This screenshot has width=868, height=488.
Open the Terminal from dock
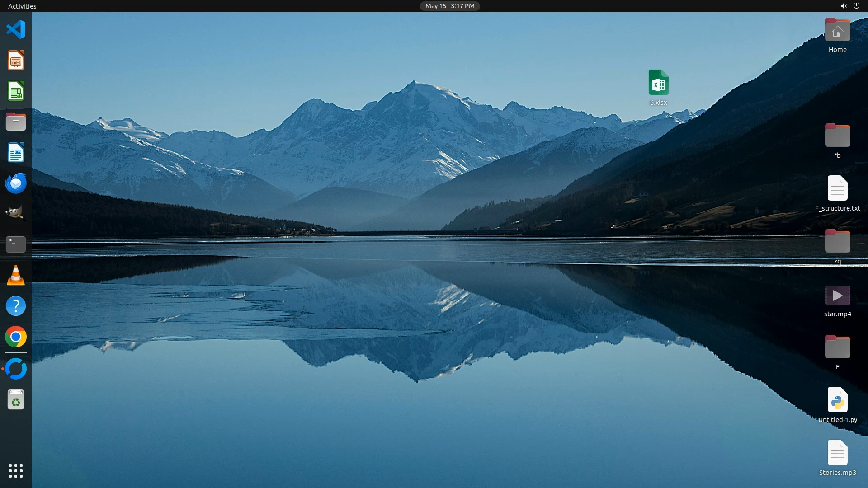(x=16, y=244)
